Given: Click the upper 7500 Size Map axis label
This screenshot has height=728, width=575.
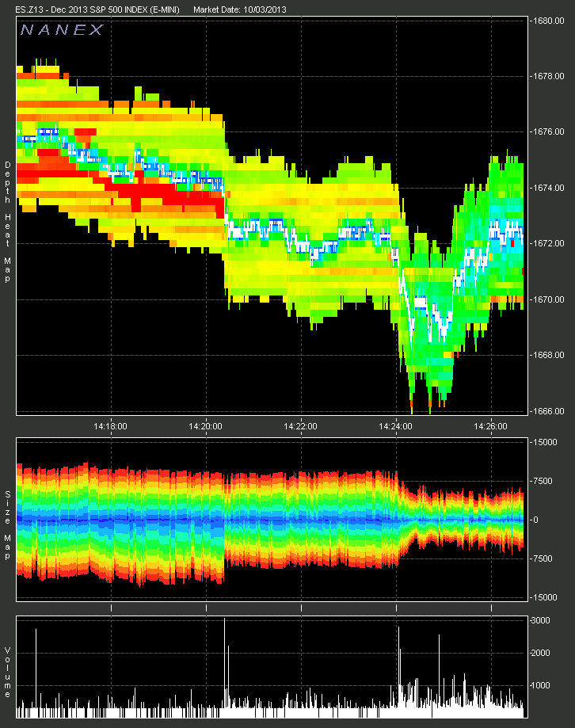Looking at the screenshot, I should click(543, 481).
